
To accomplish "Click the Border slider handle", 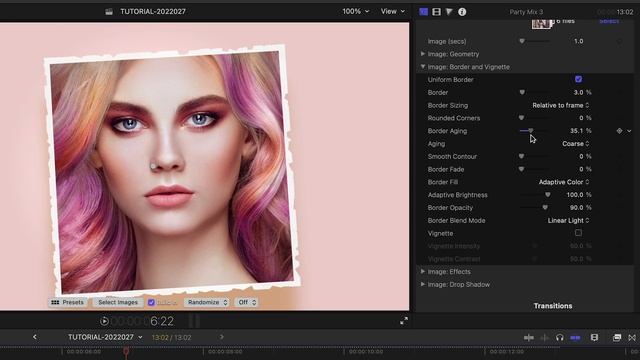I will pyautogui.click(x=522, y=92).
